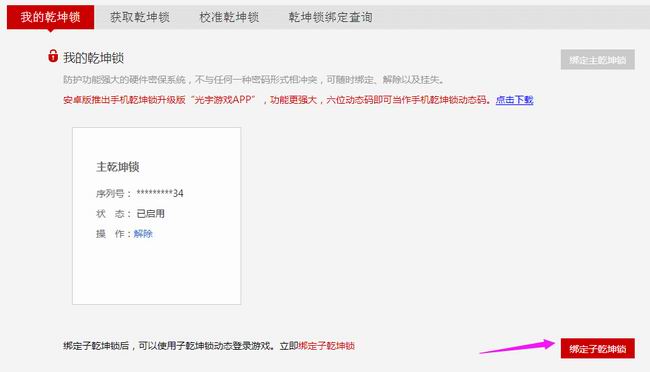Click the red 光宇游戏APP announcement text
This screenshot has height=372, width=650.
(x=276, y=100)
